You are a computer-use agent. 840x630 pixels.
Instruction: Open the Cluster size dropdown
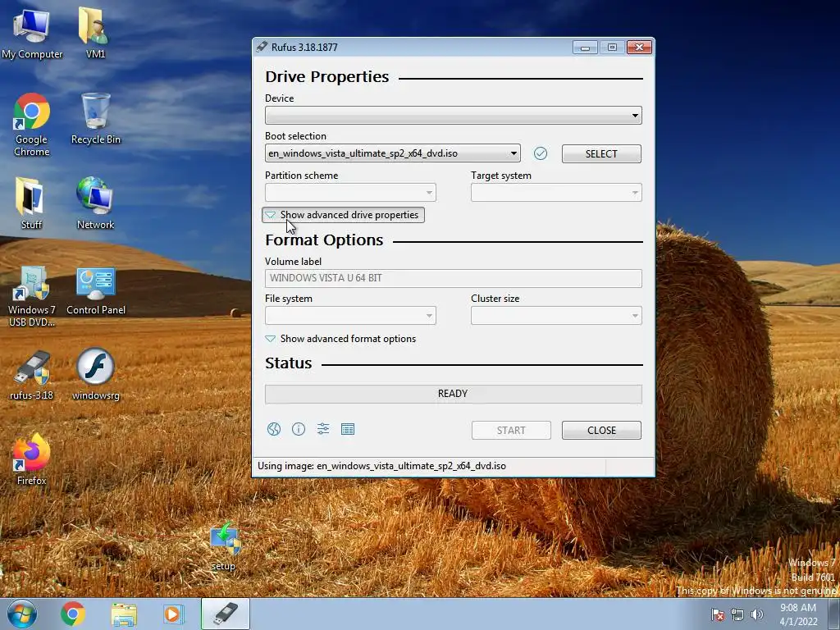click(x=556, y=316)
